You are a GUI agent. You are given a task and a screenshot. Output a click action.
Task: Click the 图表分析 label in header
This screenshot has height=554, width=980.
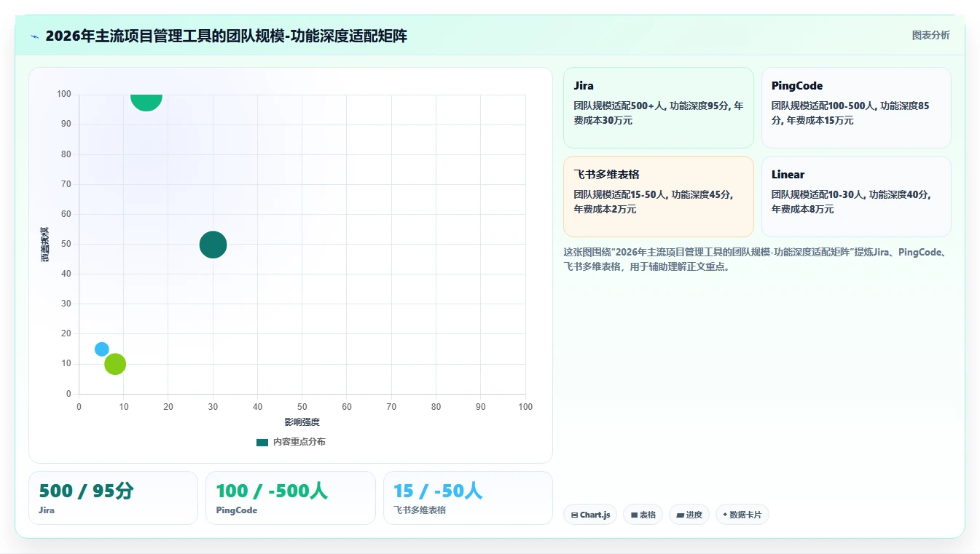(x=930, y=35)
